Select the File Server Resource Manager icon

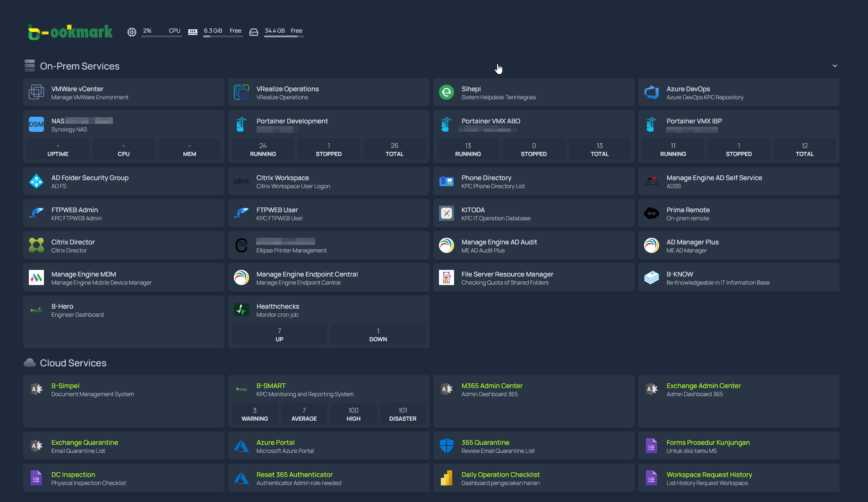pos(447,277)
